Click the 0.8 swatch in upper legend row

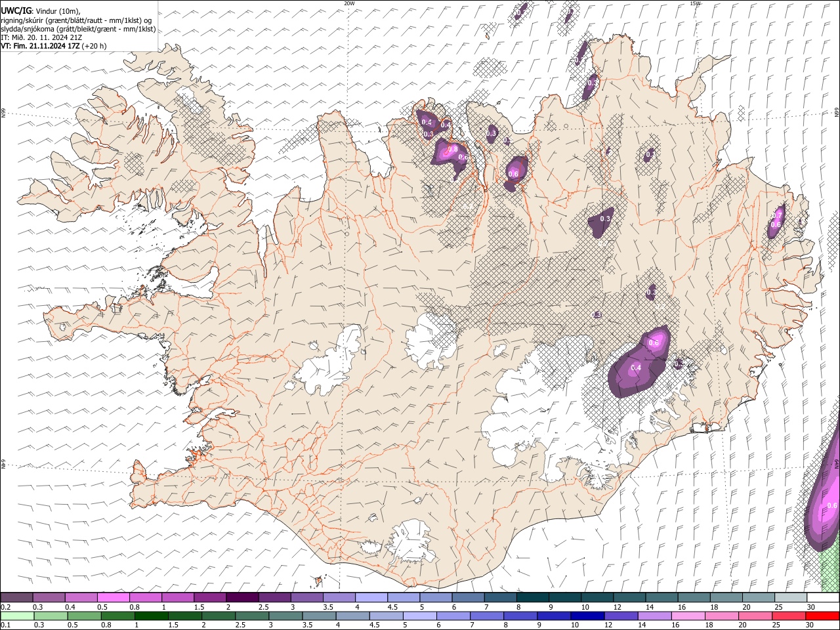point(146,597)
